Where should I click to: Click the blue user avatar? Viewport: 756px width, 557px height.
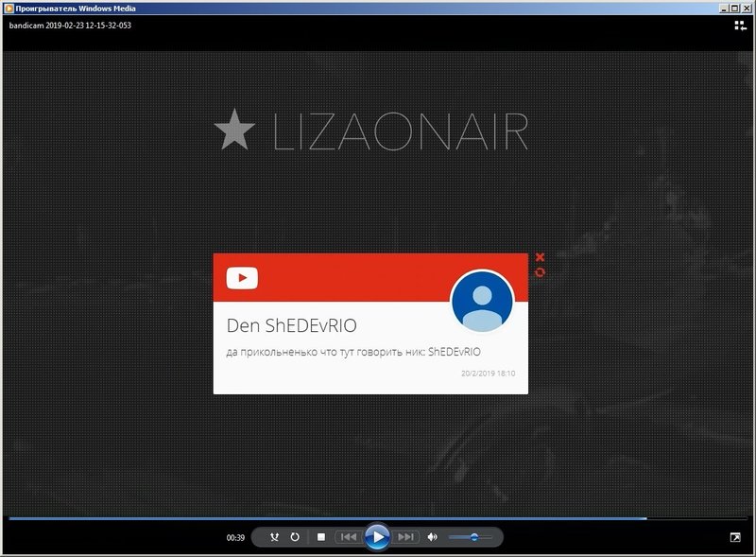coord(482,301)
